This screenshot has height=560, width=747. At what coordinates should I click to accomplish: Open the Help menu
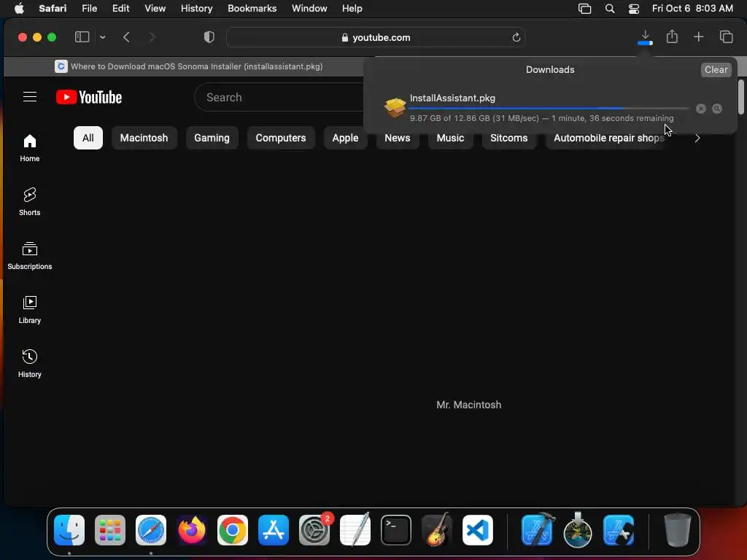pos(352,9)
